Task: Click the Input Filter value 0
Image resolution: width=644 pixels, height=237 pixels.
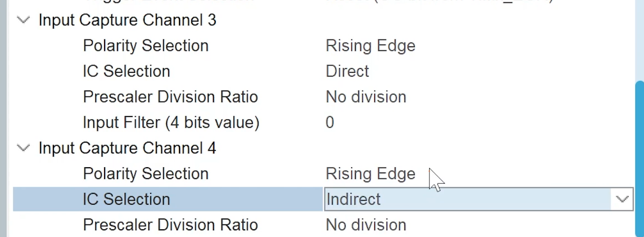Action: tap(330, 123)
